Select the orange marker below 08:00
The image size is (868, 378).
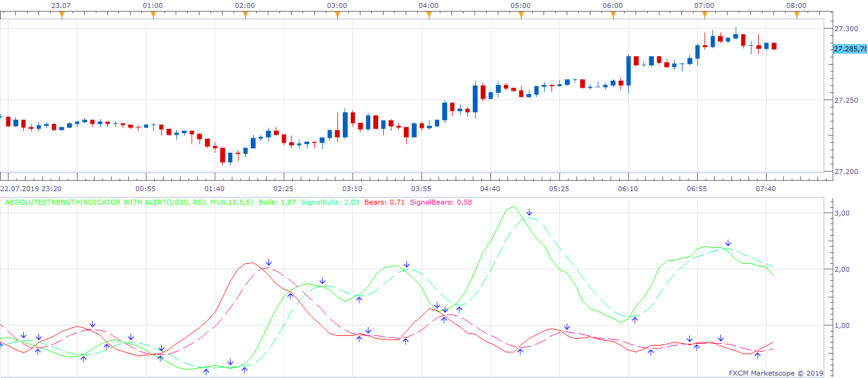click(797, 16)
